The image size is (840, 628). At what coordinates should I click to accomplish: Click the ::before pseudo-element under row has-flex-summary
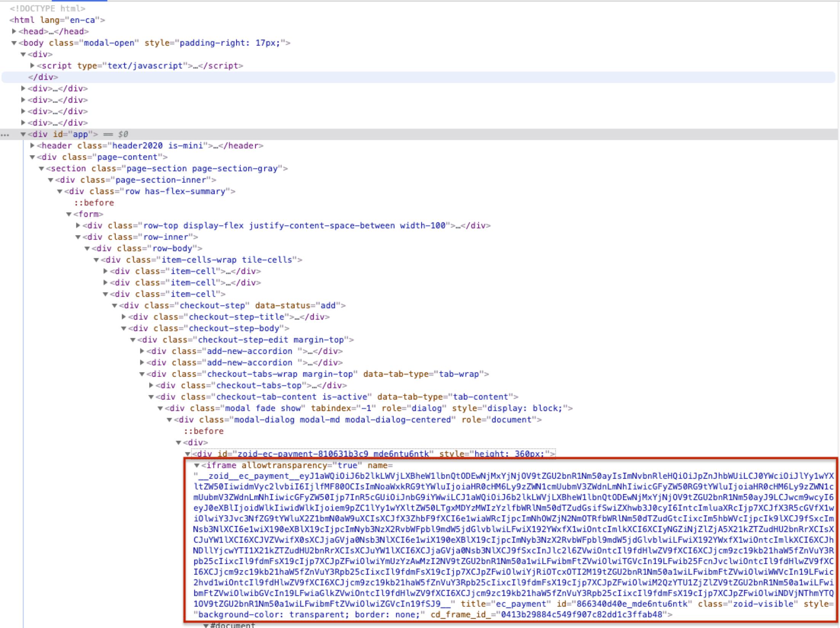pyautogui.click(x=94, y=202)
